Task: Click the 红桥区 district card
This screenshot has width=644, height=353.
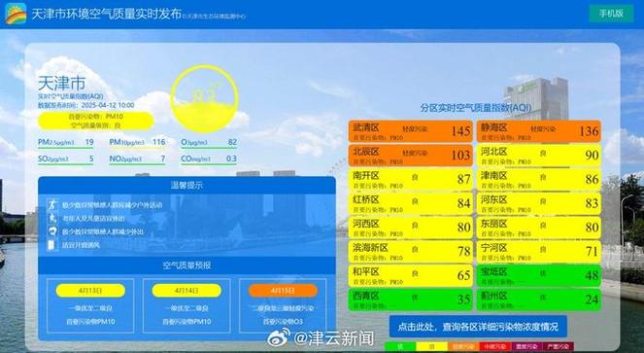Action: [411, 203]
